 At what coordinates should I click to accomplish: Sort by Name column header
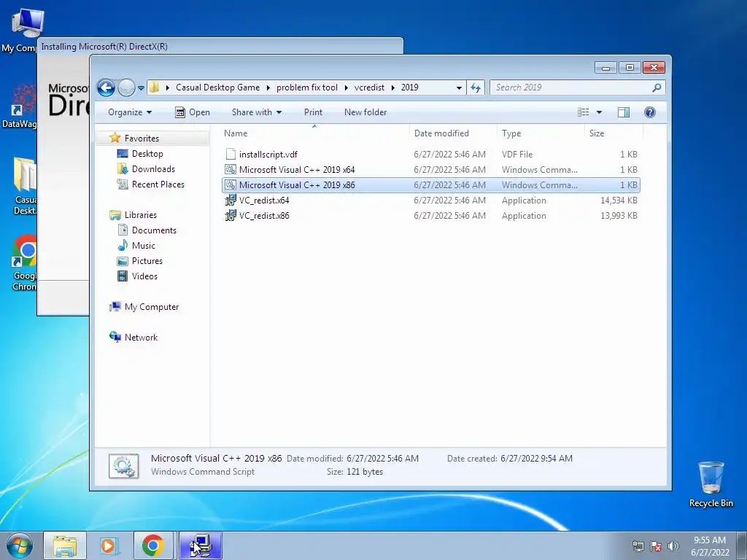pos(314,133)
